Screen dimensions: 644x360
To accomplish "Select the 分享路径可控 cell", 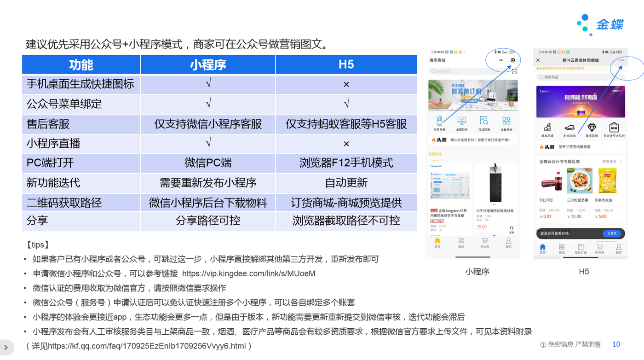I will pos(208,221).
